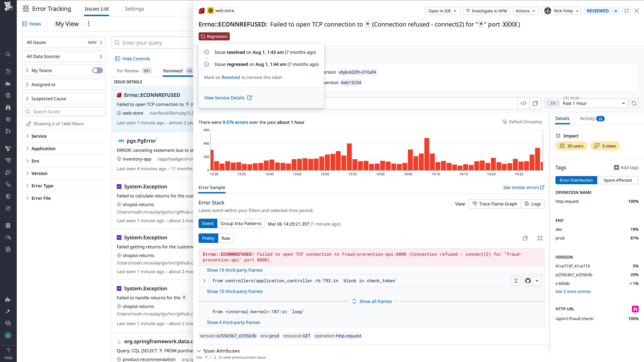The image size is (644, 362).
Task: Click the GitHub icon on the stack frame
Action: (x=528, y=281)
